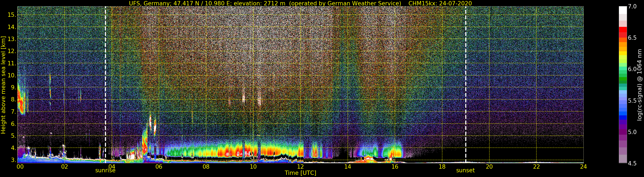Click the Time [UTC] axis label
The height and width of the screenshot is (177, 644).
pos(300,173)
